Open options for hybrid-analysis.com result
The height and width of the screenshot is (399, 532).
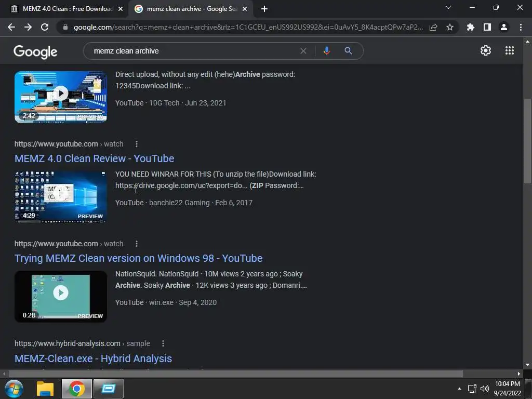coord(163,344)
